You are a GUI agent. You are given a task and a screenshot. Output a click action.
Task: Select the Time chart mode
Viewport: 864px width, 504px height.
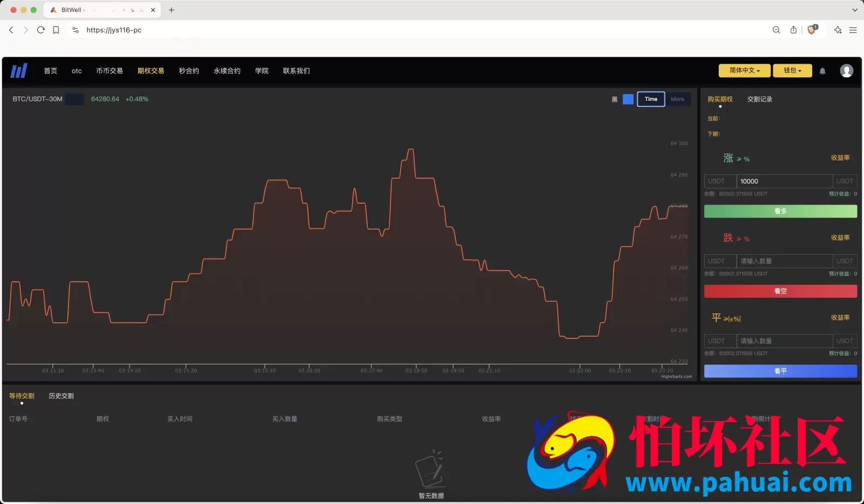point(651,99)
